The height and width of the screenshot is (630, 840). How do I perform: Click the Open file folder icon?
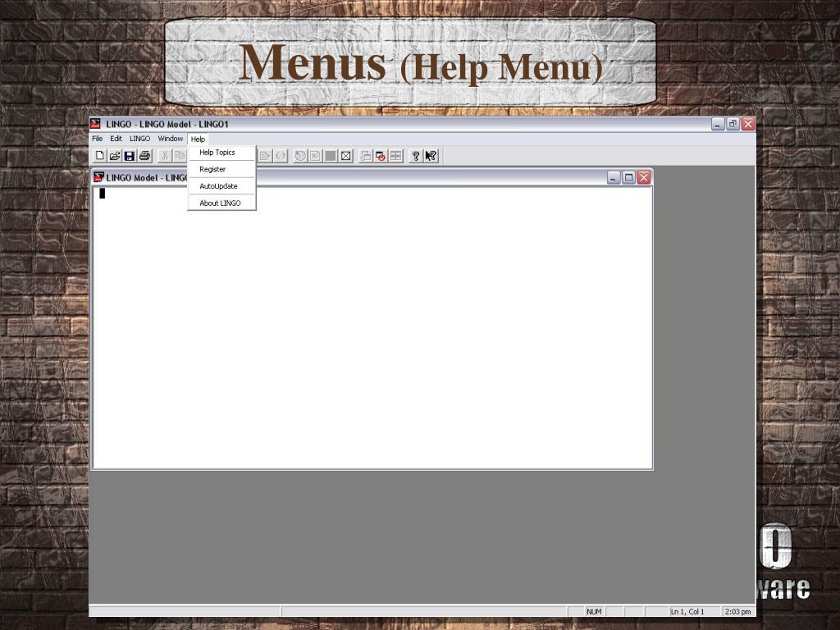pyautogui.click(x=115, y=156)
